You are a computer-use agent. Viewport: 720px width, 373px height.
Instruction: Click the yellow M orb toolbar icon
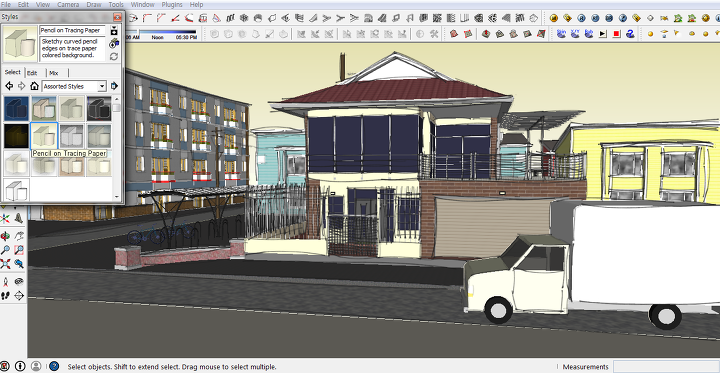coord(554,18)
